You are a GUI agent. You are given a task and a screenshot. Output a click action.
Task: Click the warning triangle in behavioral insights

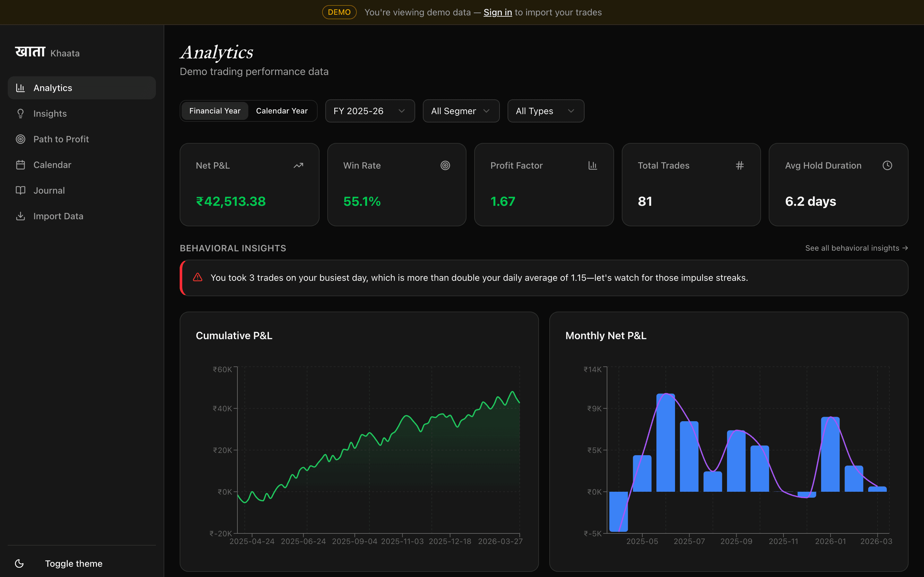197,277
